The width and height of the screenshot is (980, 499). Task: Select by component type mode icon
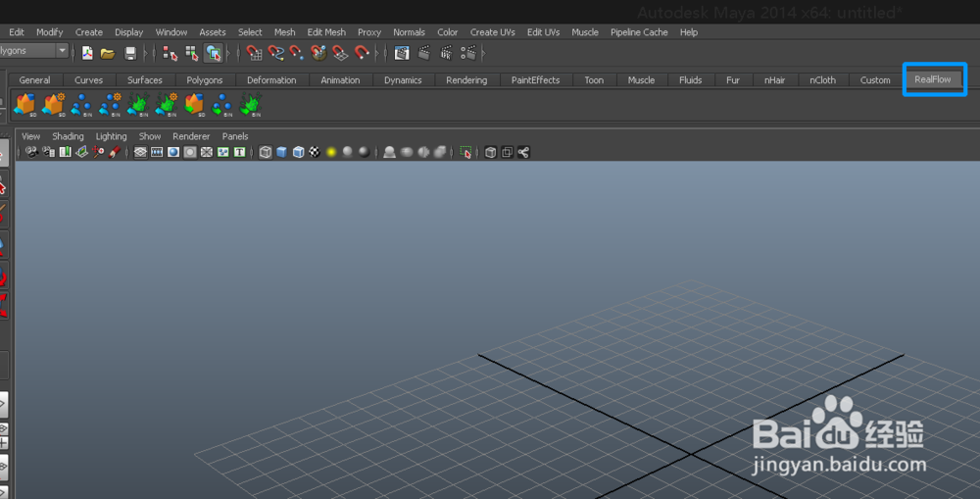(213, 53)
